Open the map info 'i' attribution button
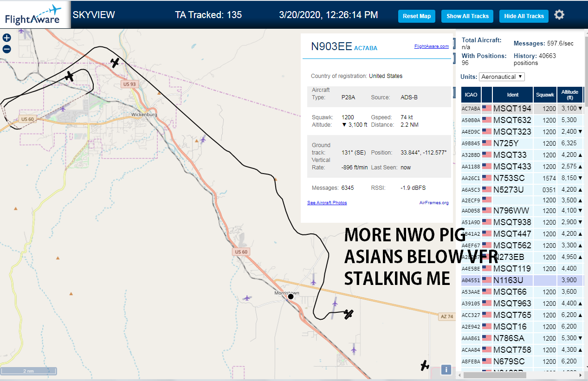588x381 pixels. (x=446, y=369)
